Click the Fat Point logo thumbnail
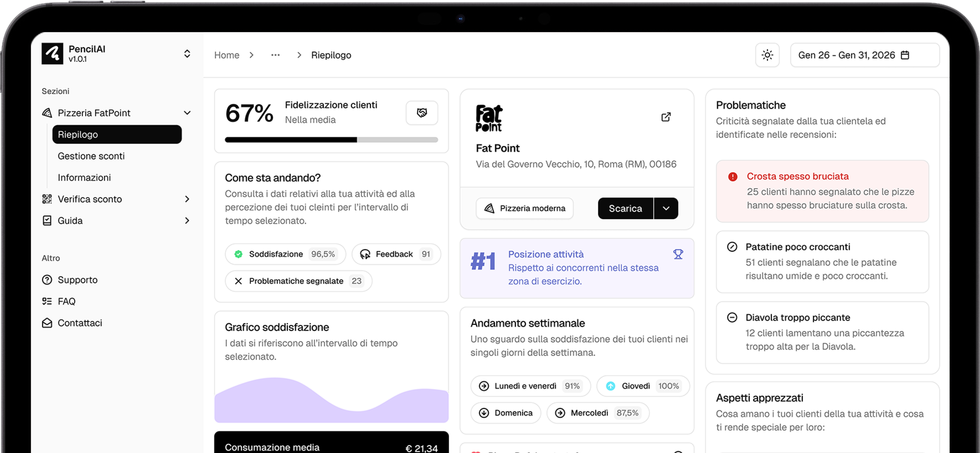The height and width of the screenshot is (453, 980). tap(489, 118)
